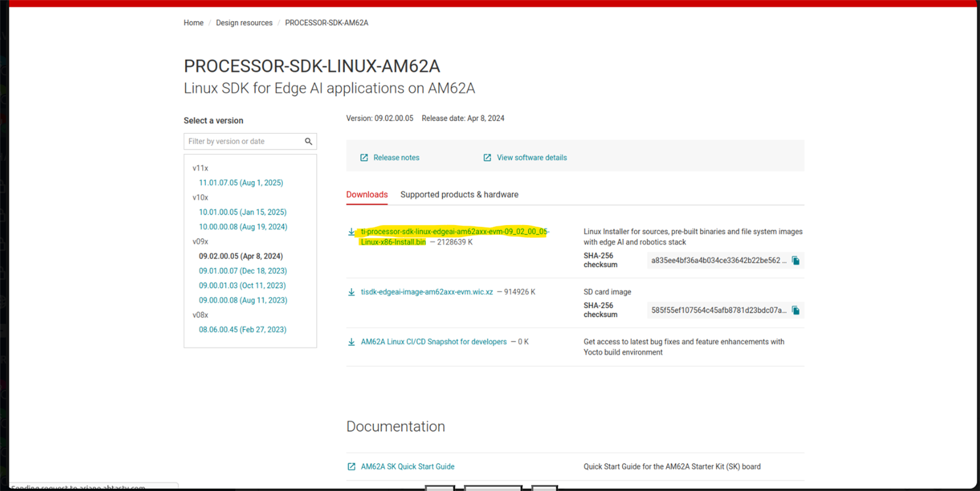Click download arrow icon for tisdk-edgeai-image wic.xz
The width and height of the screenshot is (980, 491).
[351, 292]
